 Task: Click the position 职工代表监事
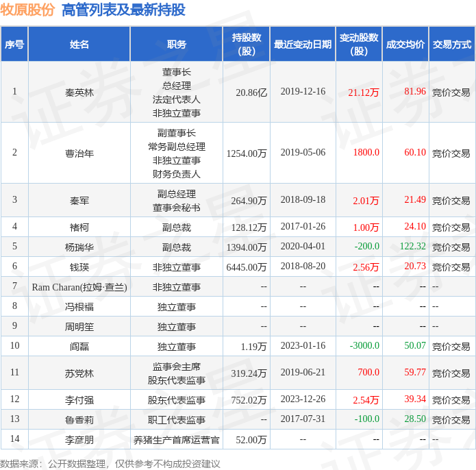pos(177,420)
